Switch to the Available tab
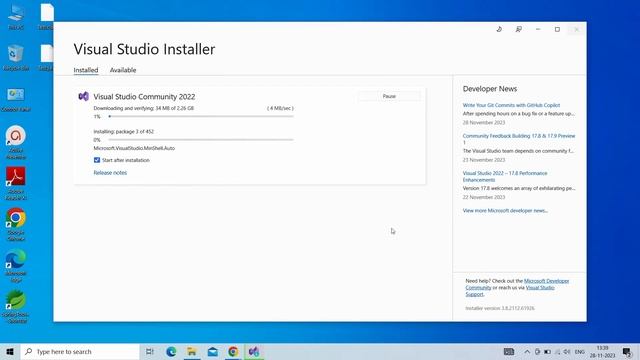This screenshot has height=360, width=640. tap(123, 70)
